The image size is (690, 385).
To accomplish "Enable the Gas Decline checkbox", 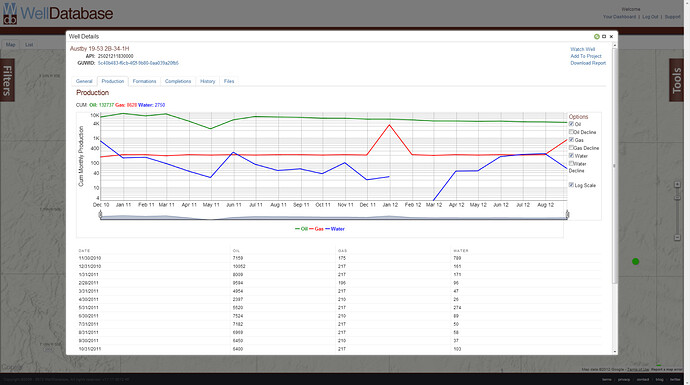I will (571, 148).
